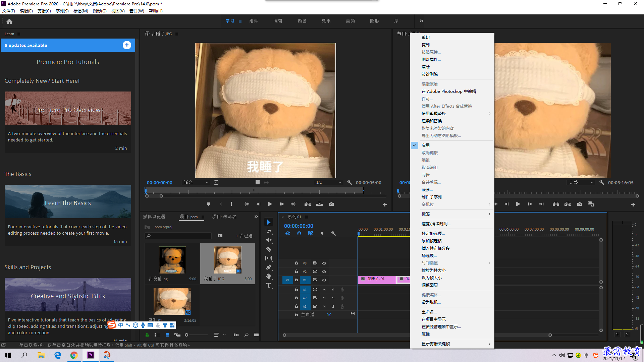Image resolution: width=644 pixels, height=362 pixels.
Task: Select 速度/持续时间 from context menu
Action: (452, 224)
